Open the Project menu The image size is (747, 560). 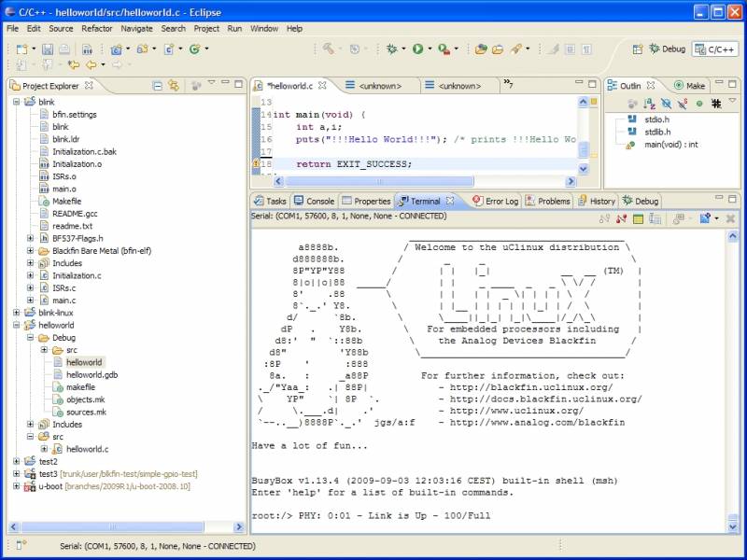(x=206, y=29)
